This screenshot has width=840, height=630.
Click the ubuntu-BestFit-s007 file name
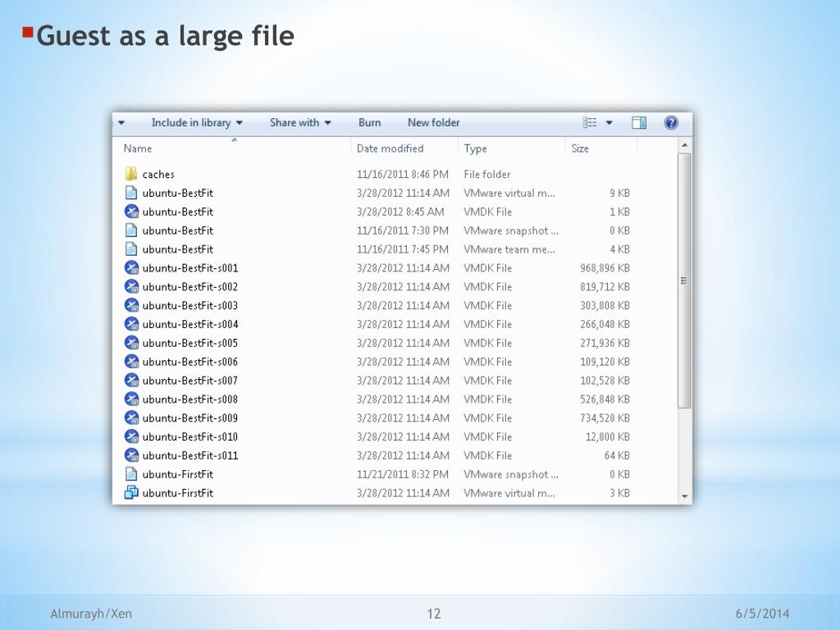(x=190, y=381)
